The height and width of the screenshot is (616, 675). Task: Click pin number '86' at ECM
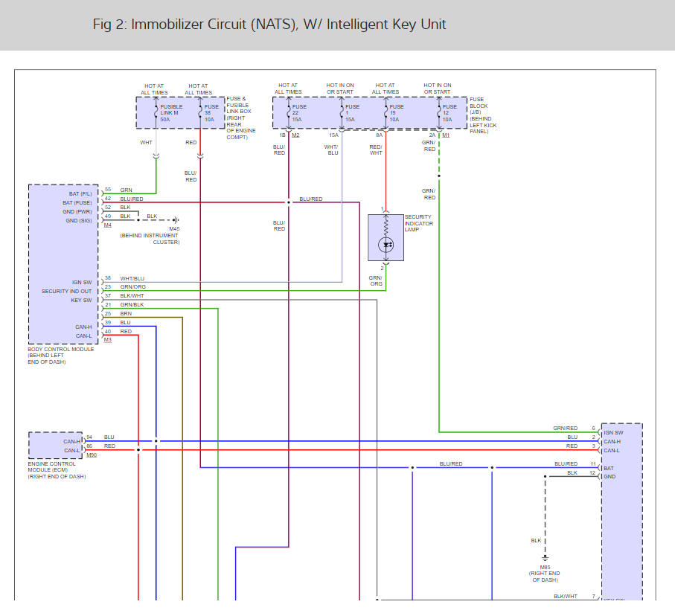(x=89, y=446)
